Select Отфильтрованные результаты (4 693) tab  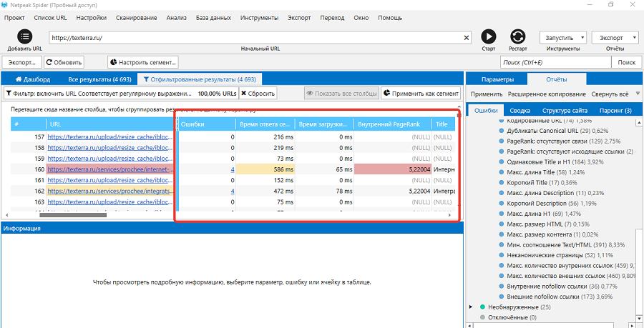(x=199, y=79)
